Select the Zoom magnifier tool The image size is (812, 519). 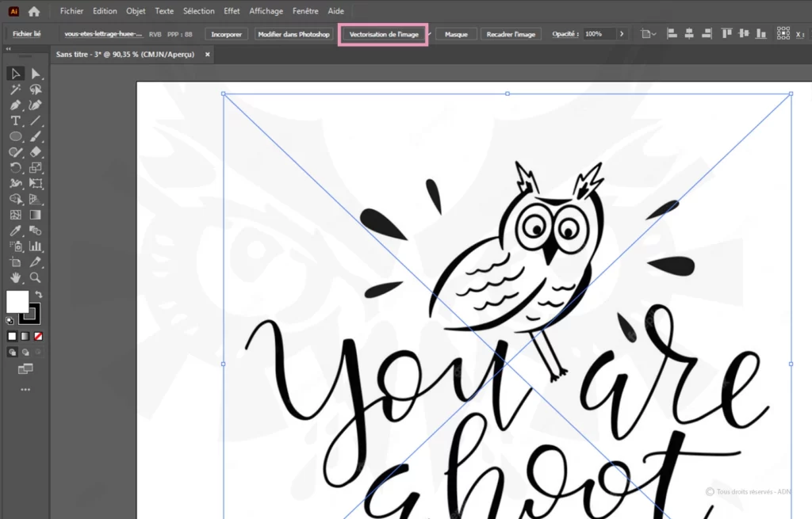point(35,278)
